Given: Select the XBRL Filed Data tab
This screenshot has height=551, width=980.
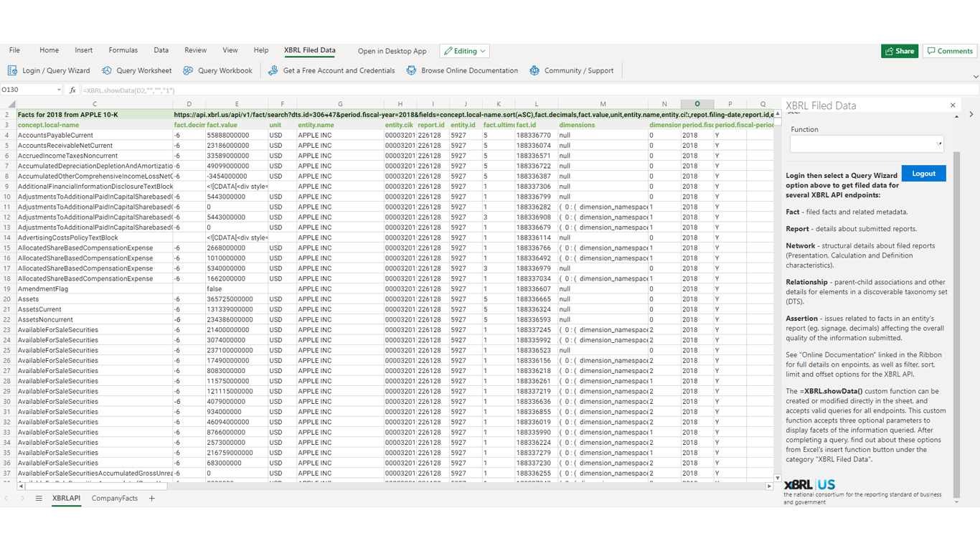Looking at the screenshot, I should point(309,50).
